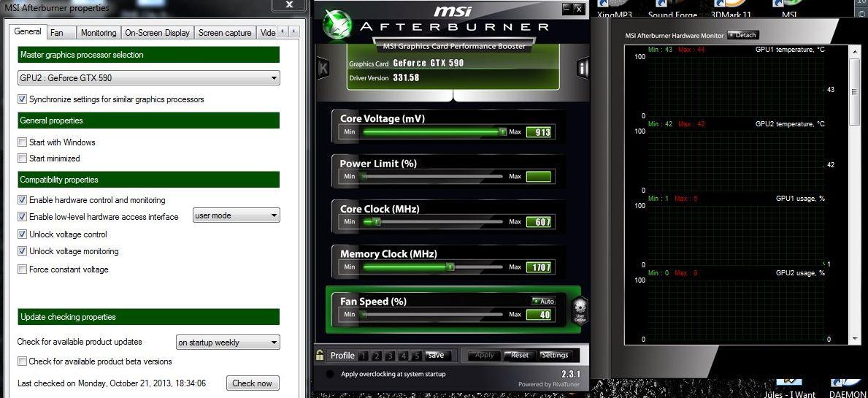Click the Fan Speed value field 40

(x=539, y=315)
